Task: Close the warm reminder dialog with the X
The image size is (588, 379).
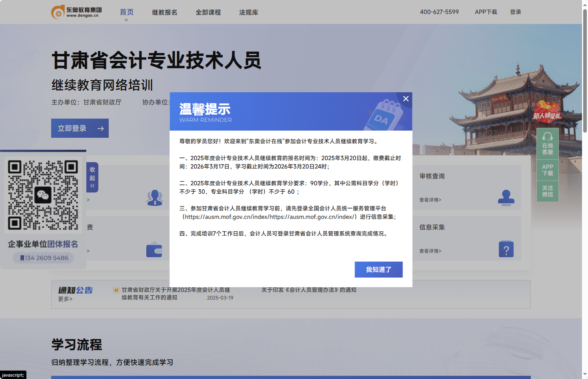Action: (406, 99)
